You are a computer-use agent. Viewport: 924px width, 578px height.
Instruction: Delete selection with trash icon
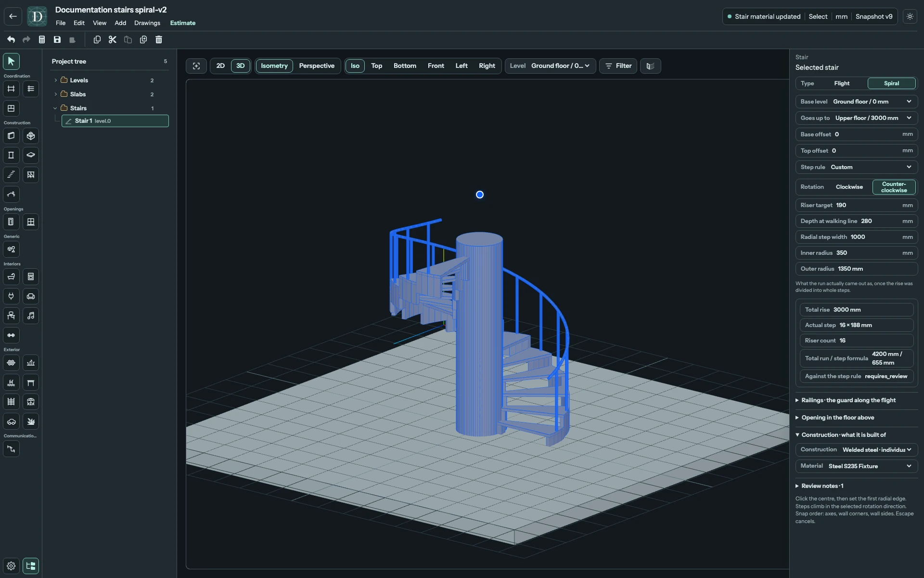click(x=159, y=40)
